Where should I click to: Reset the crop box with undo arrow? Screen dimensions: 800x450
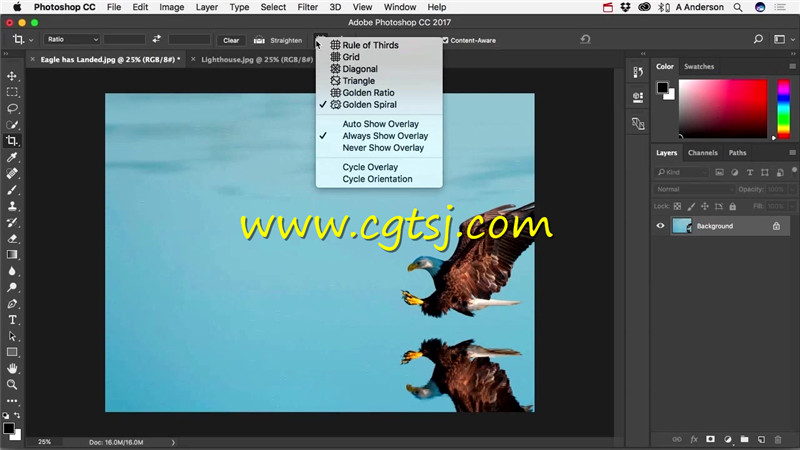coord(585,39)
